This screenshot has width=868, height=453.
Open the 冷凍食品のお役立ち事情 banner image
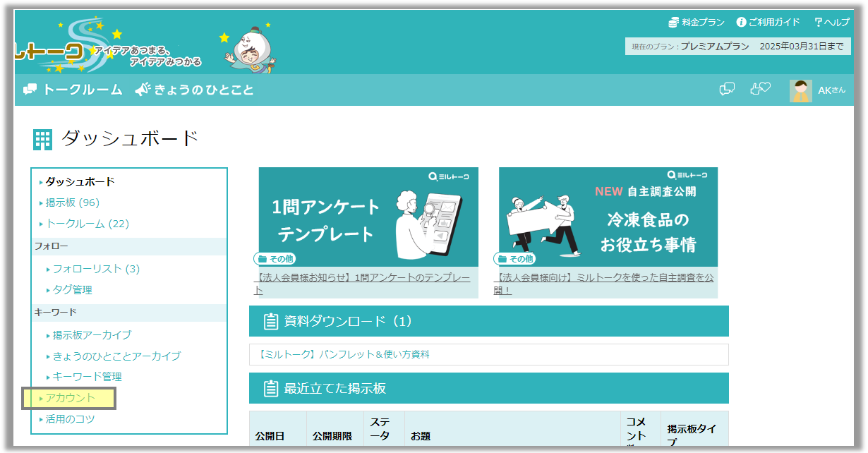[608, 217]
